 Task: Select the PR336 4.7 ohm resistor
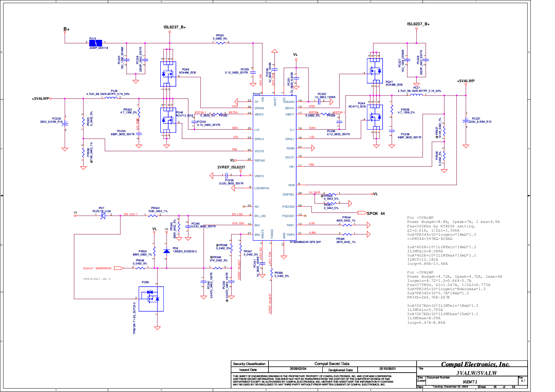click(x=392, y=110)
